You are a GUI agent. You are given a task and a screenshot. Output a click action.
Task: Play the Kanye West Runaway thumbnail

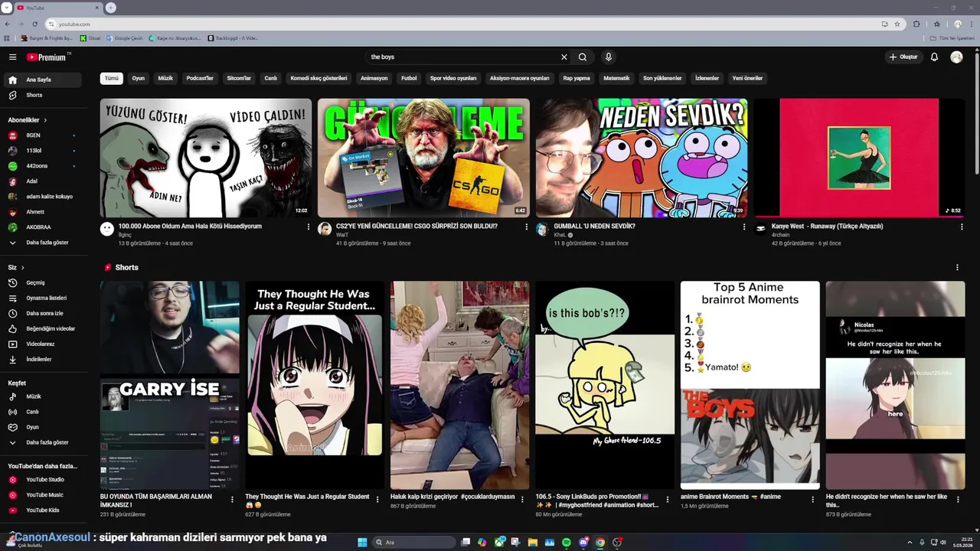coord(859,158)
